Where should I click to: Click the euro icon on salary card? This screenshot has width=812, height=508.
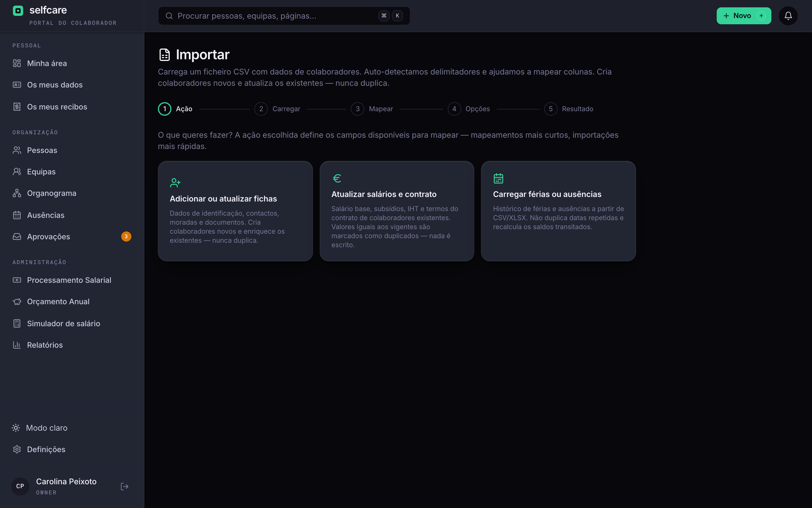(337, 178)
